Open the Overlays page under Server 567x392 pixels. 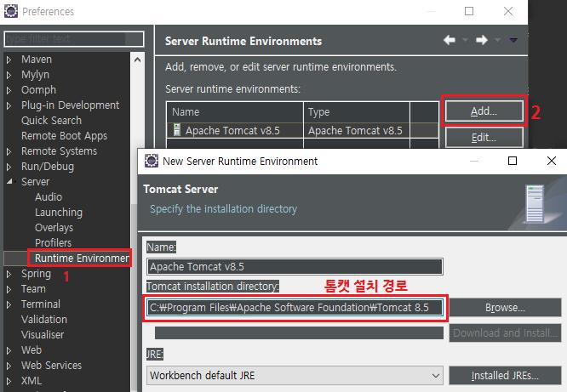54,228
